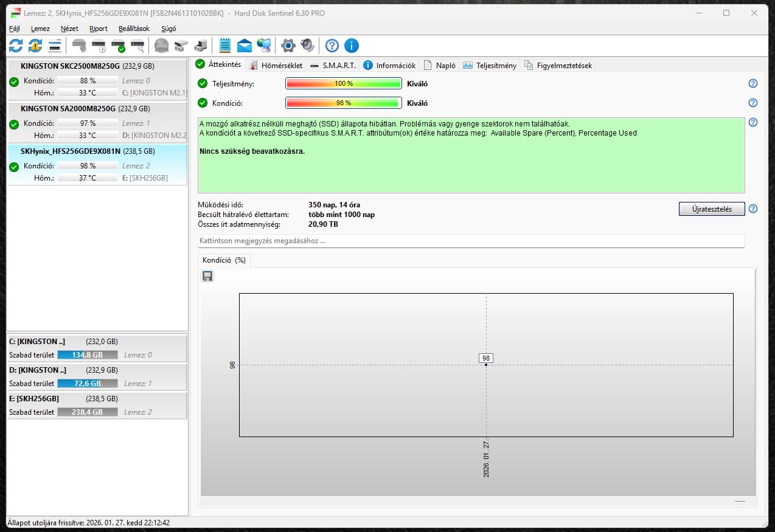Click the blue info toolbar icon
775x532 pixels.
click(351, 46)
